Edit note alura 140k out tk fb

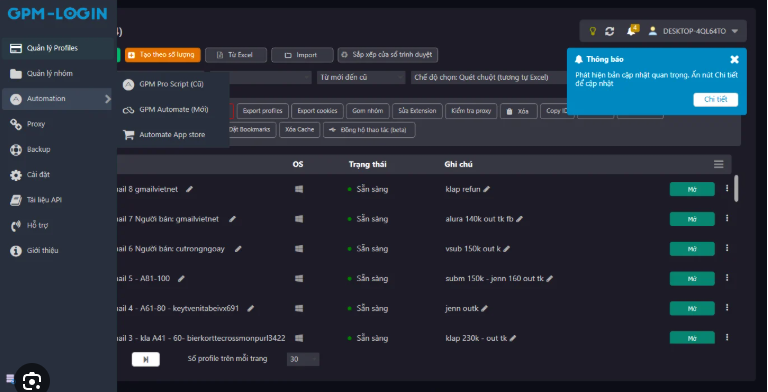[519, 219]
